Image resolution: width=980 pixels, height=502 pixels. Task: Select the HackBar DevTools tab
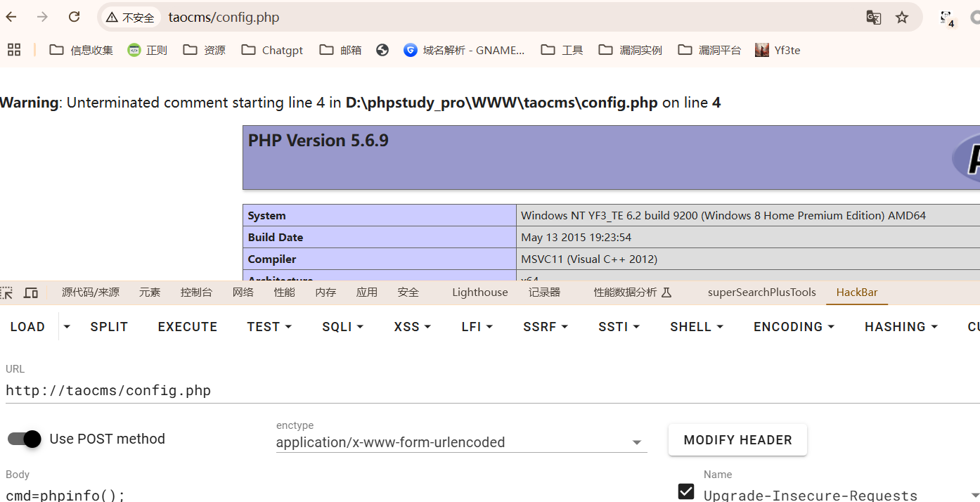857,292
